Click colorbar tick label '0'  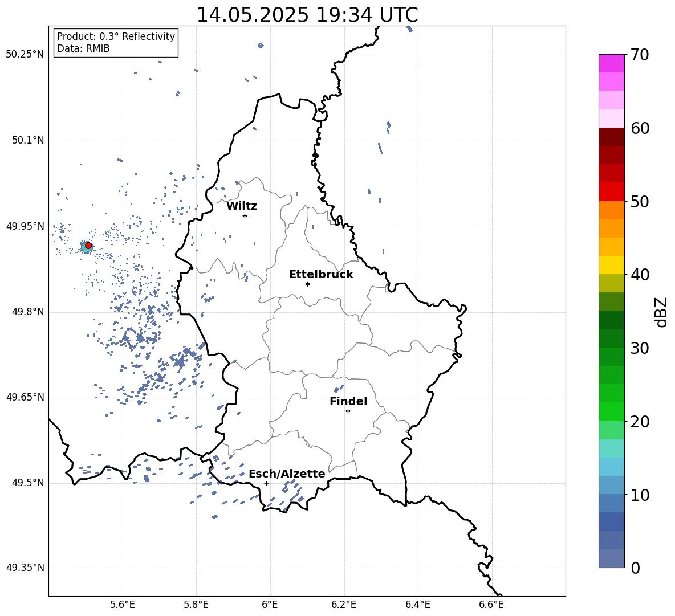pos(635,568)
